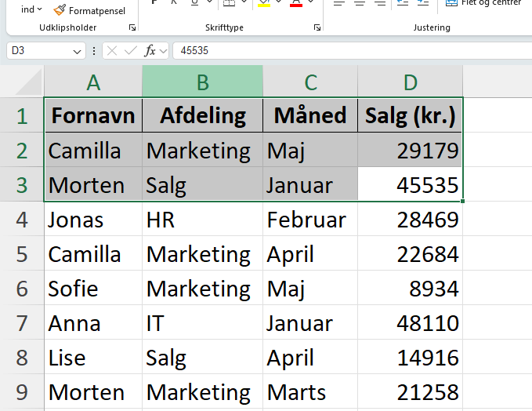This screenshot has width=532, height=411.
Task: Open the paste 'ind' dropdown
Action: (x=31, y=9)
